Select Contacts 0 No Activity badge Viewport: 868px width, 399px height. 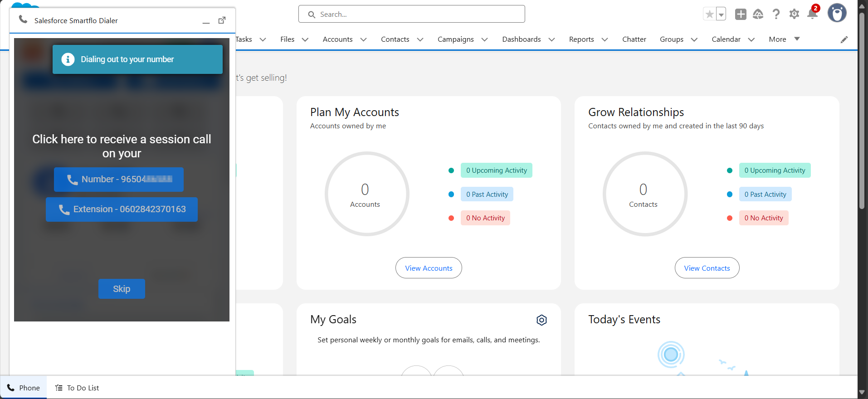[x=764, y=218]
